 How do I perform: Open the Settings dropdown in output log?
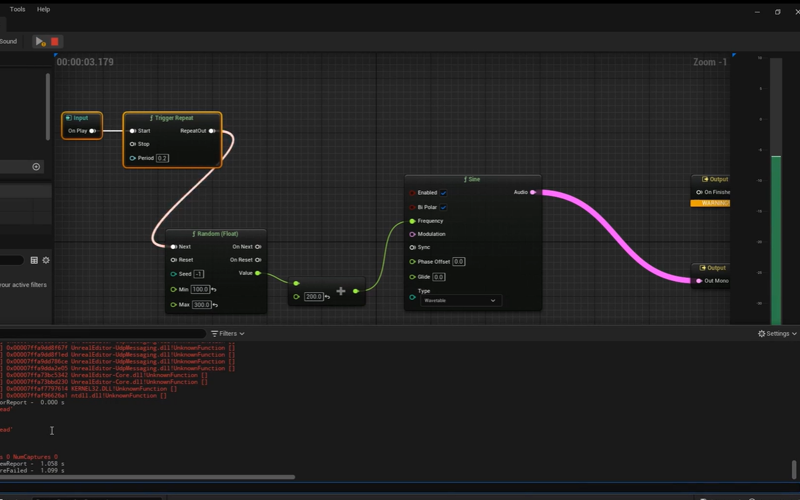coord(777,334)
